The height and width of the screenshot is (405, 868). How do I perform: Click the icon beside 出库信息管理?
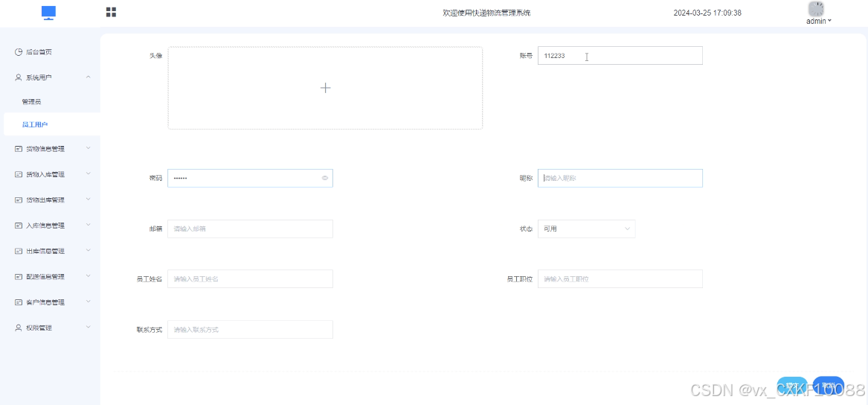tap(19, 251)
